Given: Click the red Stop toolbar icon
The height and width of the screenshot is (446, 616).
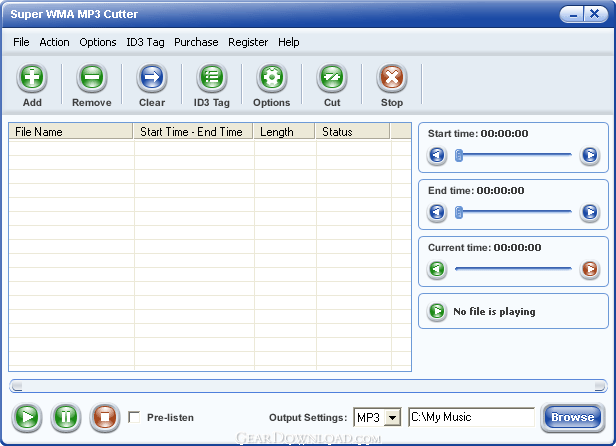Looking at the screenshot, I should click(392, 77).
